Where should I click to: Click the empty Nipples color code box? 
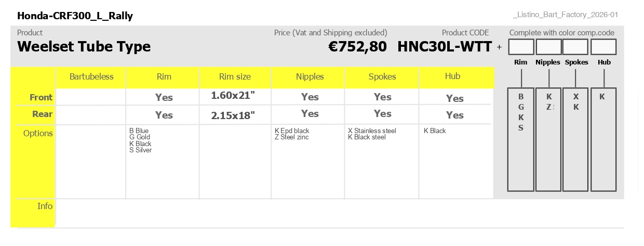(548, 47)
